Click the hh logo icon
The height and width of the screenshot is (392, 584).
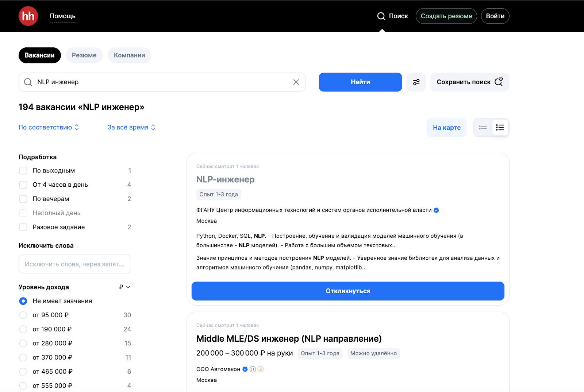click(28, 16)
